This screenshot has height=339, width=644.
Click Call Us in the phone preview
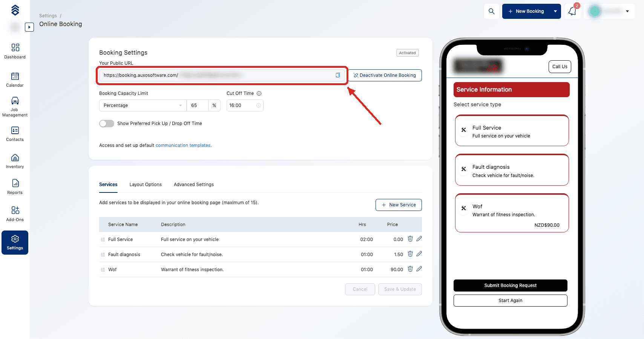tap(560, 67)
